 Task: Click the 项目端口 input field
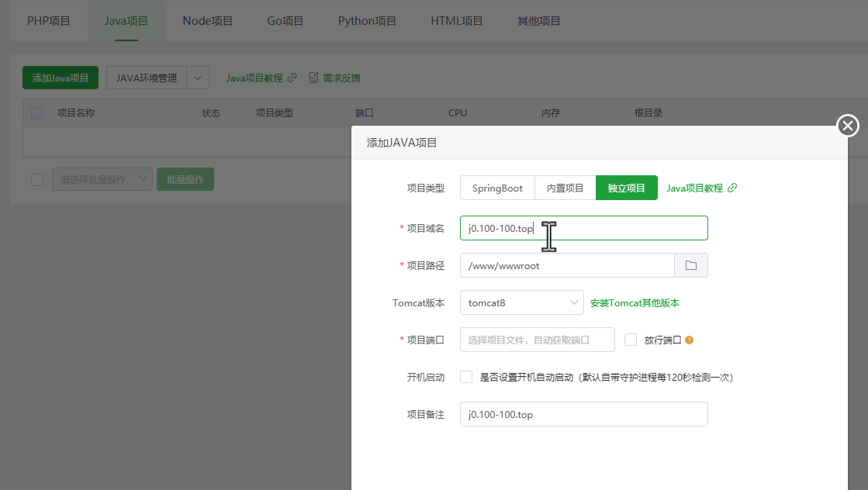click(x=537, y=340)
